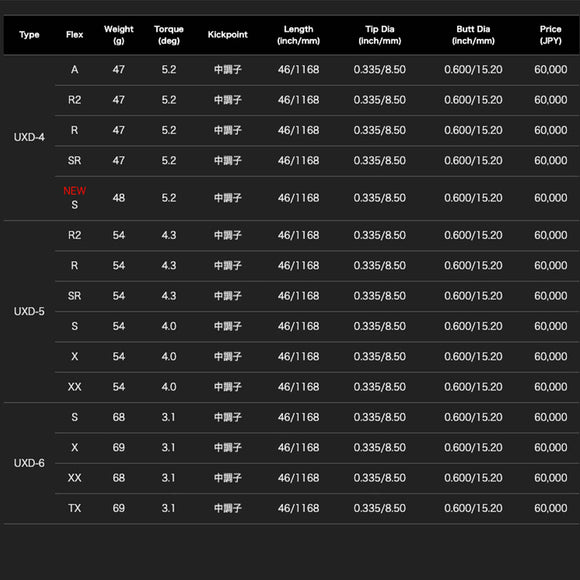Click kickpoint cell in flex A row

pyautogui.click(x=227, y=70)
